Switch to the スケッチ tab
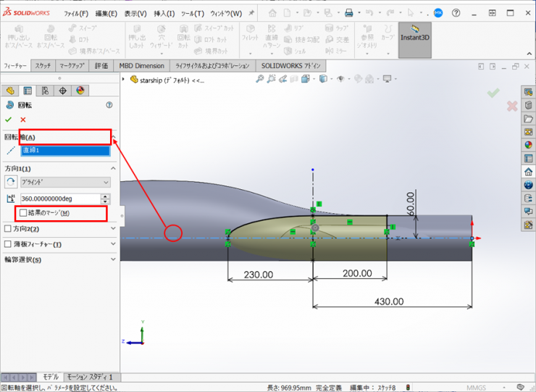536x392 pixels. click(43, 65)
